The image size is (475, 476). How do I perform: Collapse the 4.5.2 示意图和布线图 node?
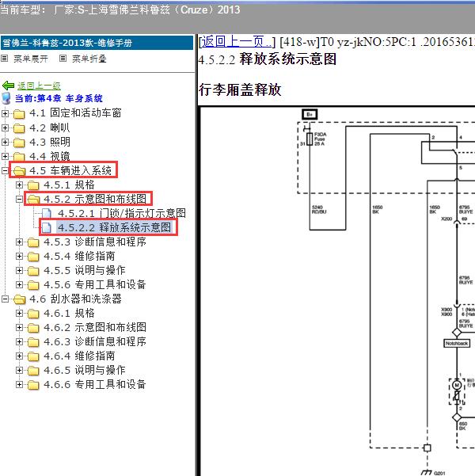click(19, 199)
